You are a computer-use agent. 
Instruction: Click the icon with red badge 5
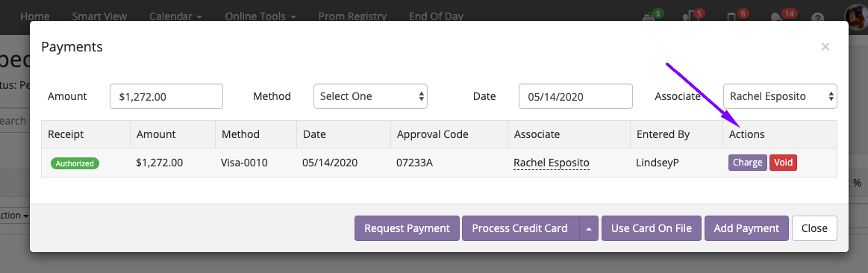point(693,16)
